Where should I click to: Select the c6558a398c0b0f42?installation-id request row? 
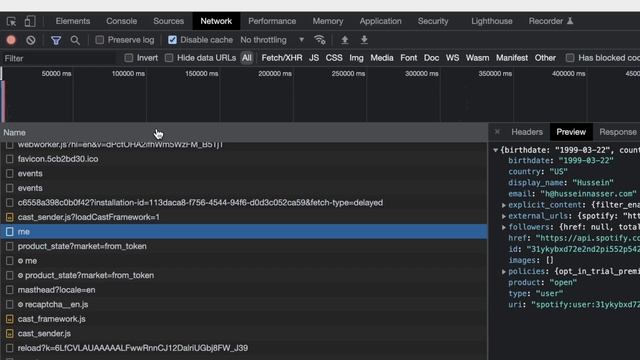click(244, 202)
